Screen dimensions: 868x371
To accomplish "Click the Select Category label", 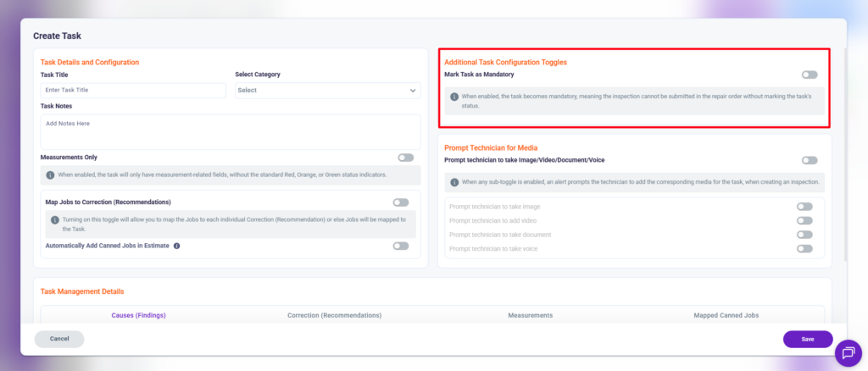I will 258,75.
